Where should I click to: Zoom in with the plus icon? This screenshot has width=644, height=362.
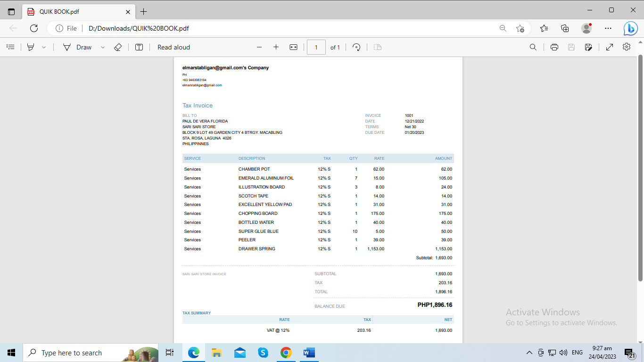pyautogui.click(x=276, y=47)
